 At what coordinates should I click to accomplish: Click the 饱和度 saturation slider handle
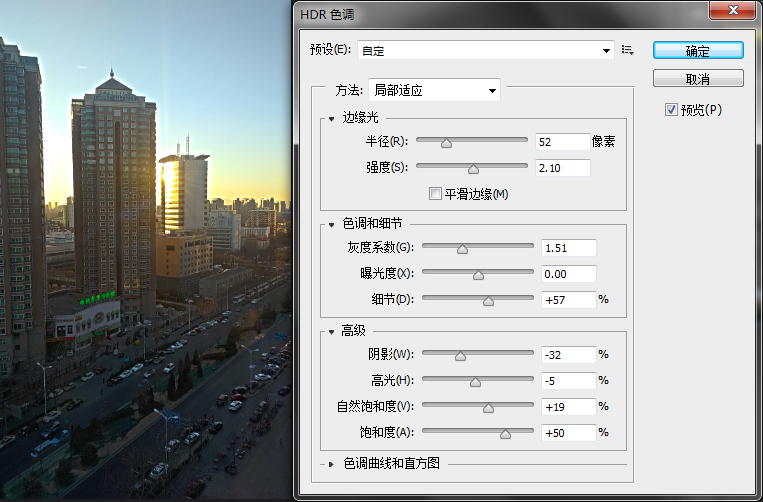(x=505, y=434)
